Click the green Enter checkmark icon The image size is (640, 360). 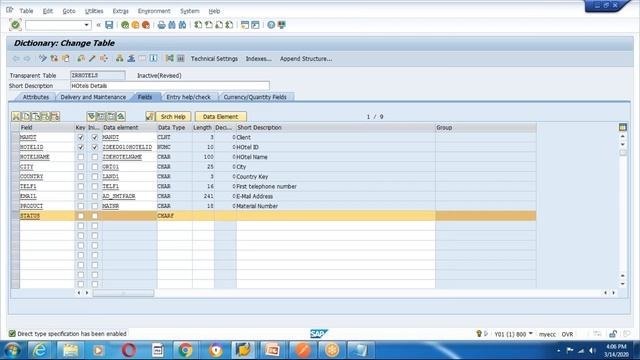(16, 25)
